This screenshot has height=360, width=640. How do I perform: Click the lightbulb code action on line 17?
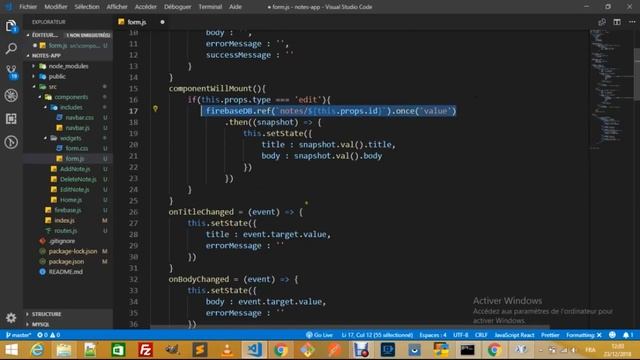click(155, 109)
